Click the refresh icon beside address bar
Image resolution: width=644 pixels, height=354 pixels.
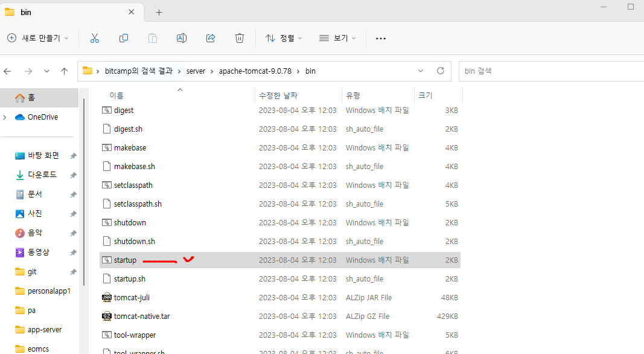441,71
